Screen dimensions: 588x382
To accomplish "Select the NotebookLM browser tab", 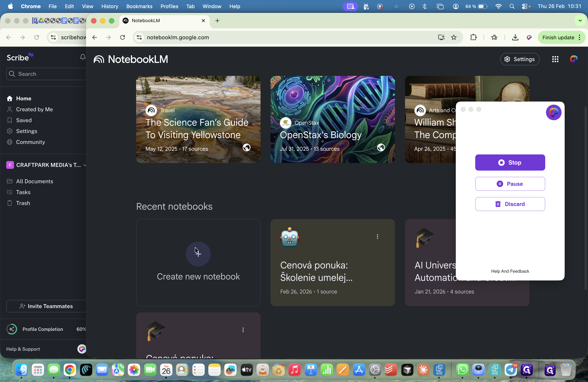I will [161, 21].
